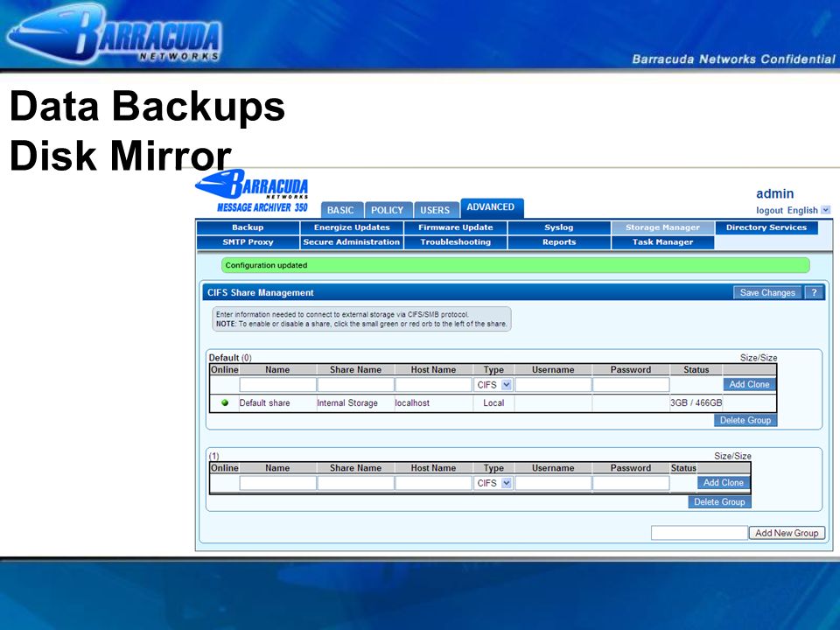This screenshot has width=840, height=630.
Task: Switch to the POLICY tab
Action: point(387,210)
